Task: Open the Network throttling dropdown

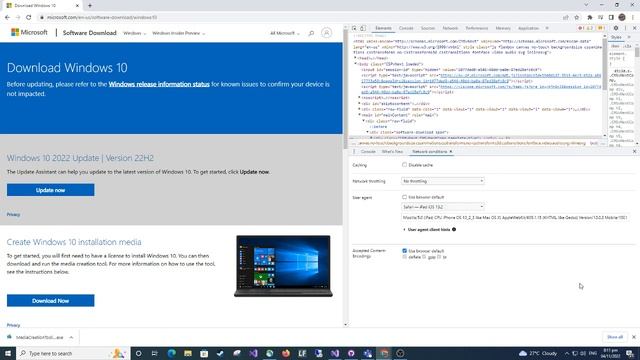Action: (443, 181)
